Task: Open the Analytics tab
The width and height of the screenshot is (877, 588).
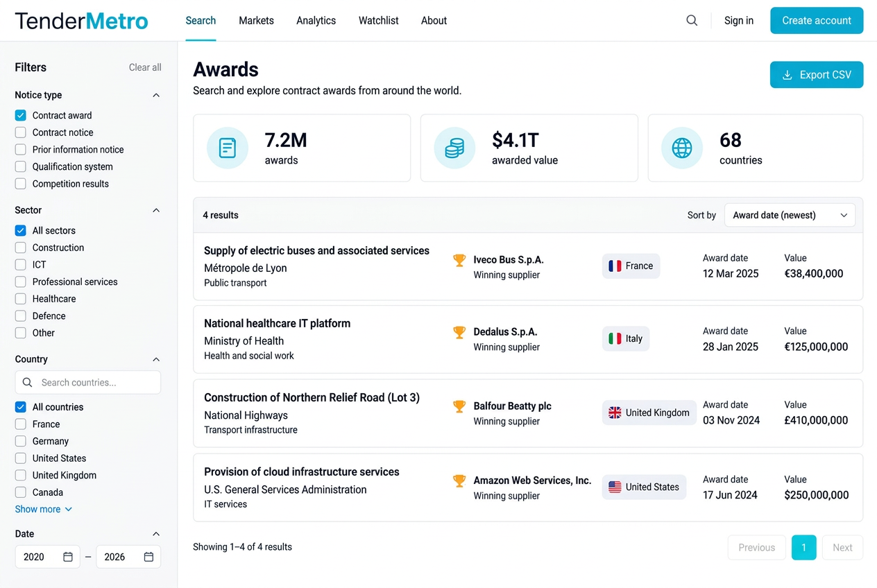Action: [316, 21]
